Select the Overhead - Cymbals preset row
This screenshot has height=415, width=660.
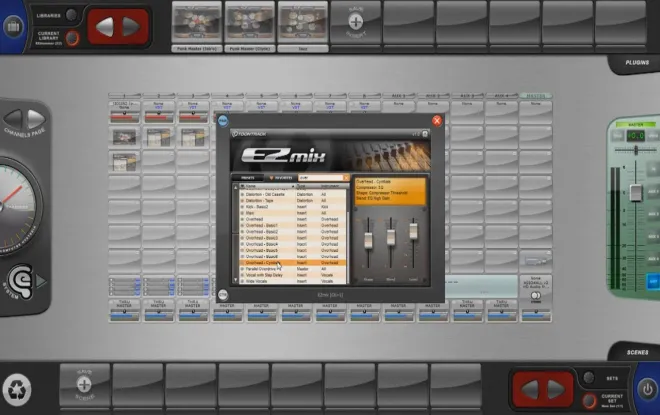click(293, 263)
